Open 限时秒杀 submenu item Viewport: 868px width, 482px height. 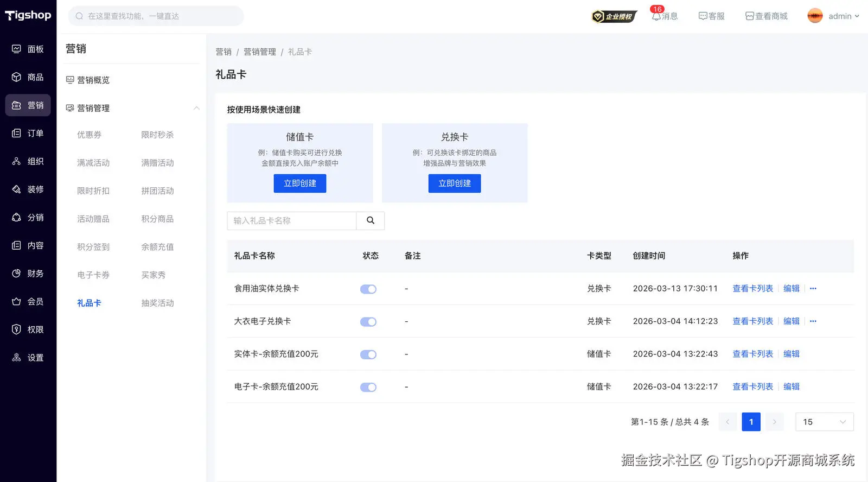(x=157, y=135)
